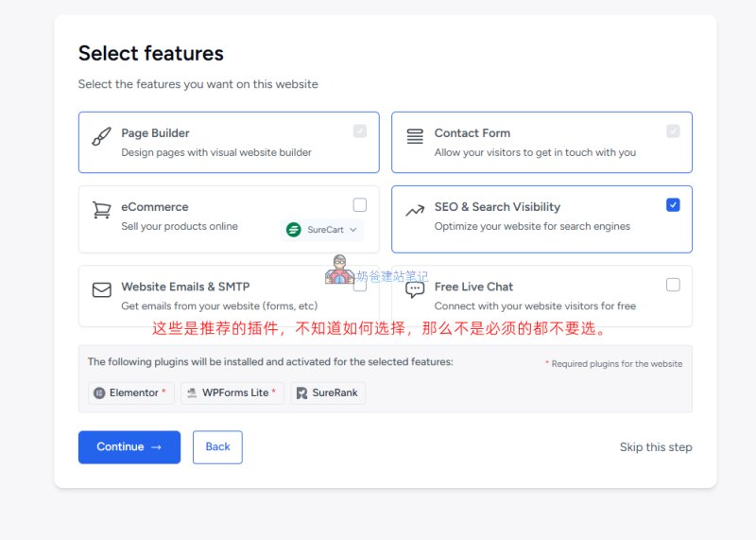Click the Continue button
This screenshot has height=540, width=756.
(129, 447)
